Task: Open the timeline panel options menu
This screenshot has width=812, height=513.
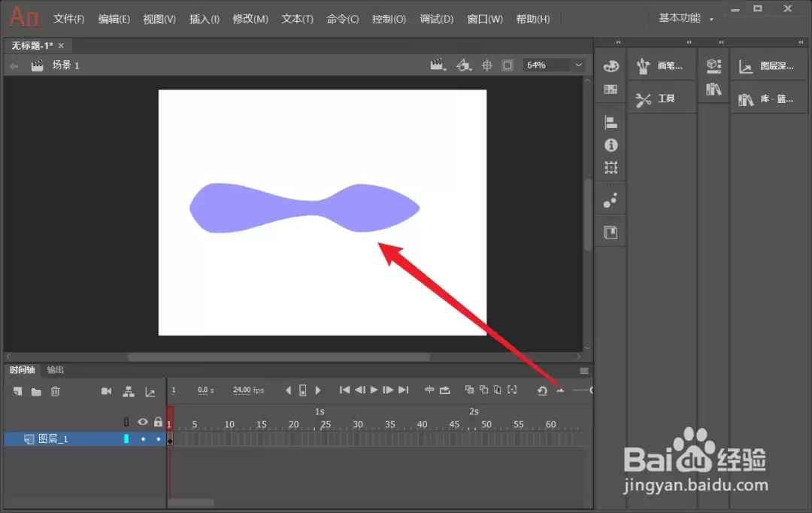Action: click(x=584, y=371)
